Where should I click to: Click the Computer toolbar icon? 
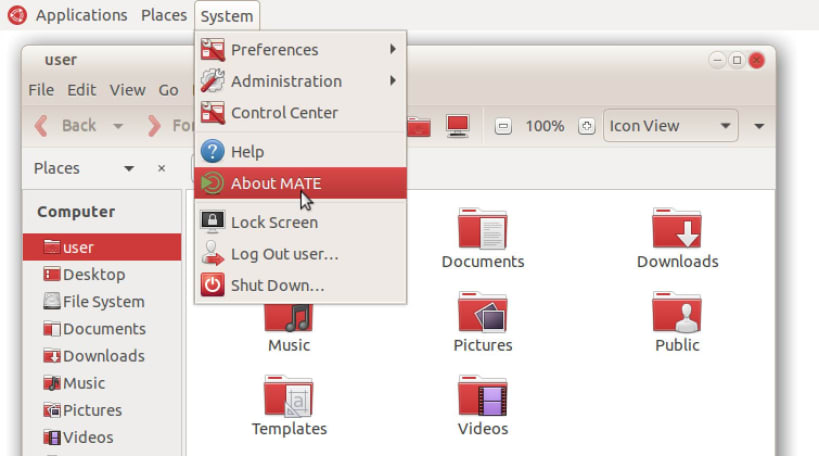(x=458, y=126)
